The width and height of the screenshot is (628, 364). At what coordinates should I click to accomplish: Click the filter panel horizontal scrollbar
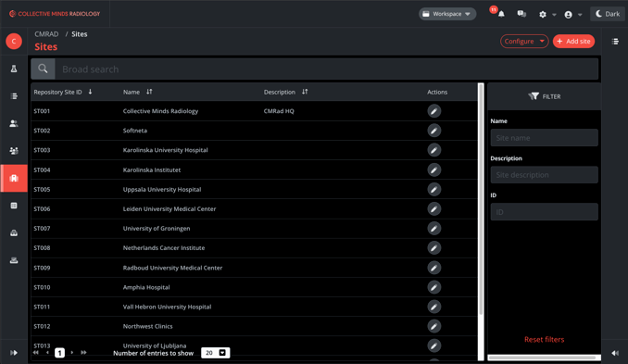(x=542, y=358)
